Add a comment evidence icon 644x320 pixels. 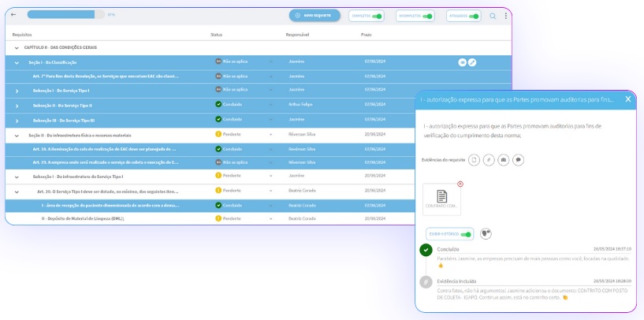tap(518, 159)
